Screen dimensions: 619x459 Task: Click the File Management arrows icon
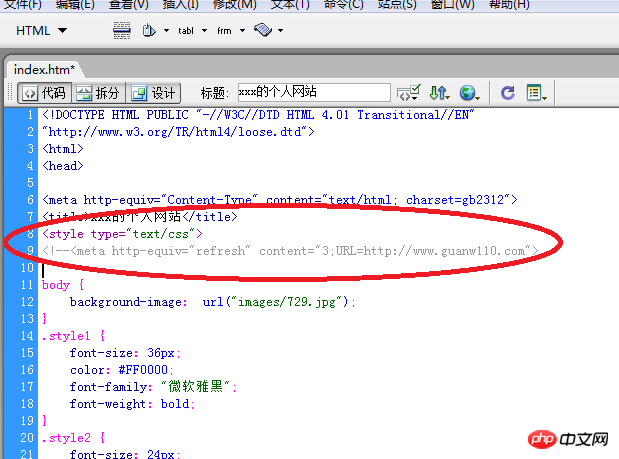coord(439,93)
